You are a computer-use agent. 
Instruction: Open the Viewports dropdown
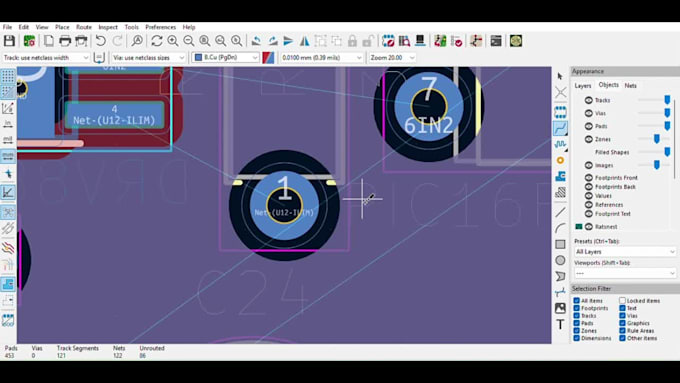[x=624, y=273]
